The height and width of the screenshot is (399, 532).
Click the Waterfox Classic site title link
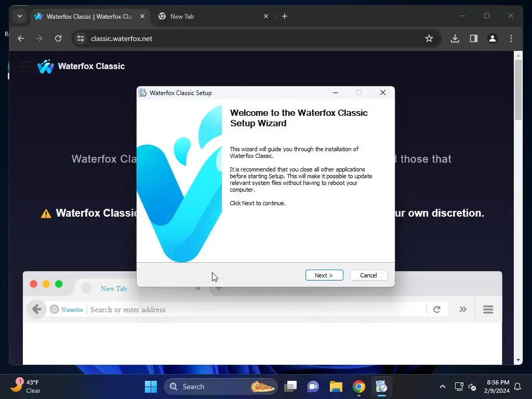tap(91, 66)
